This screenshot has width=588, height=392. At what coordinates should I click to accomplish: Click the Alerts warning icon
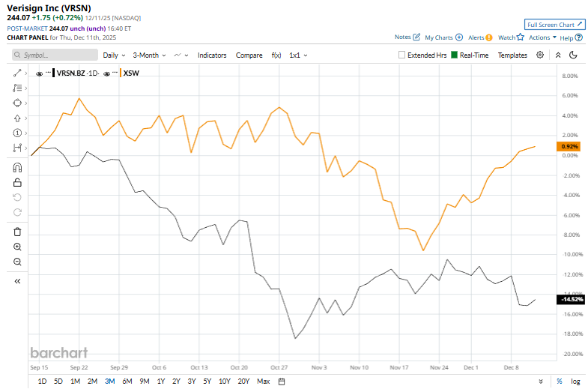[489, 37]
